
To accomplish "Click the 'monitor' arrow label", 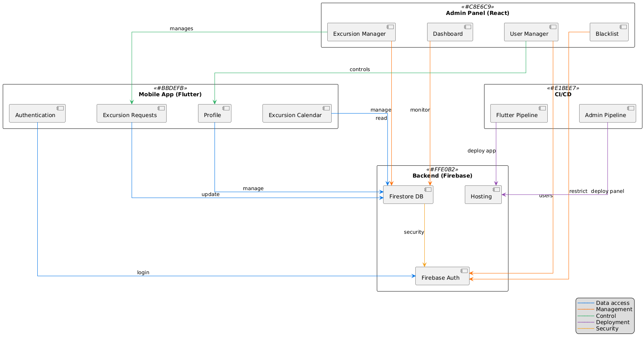I will pyautogui.click(x=420, y=110).
